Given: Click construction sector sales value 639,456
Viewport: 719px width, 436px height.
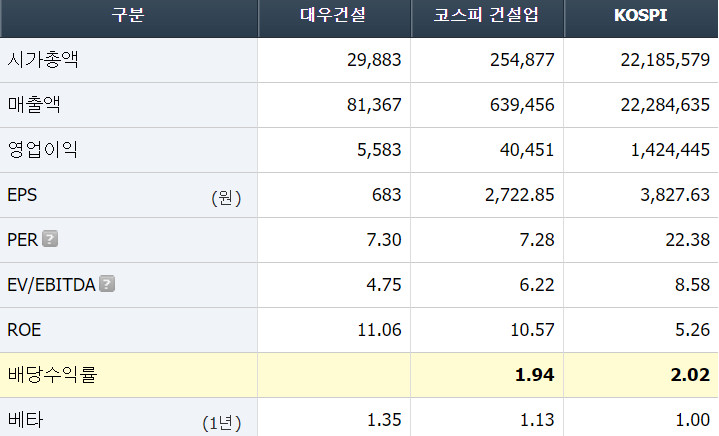Looking at the screenshot, I should coord(522,105).
